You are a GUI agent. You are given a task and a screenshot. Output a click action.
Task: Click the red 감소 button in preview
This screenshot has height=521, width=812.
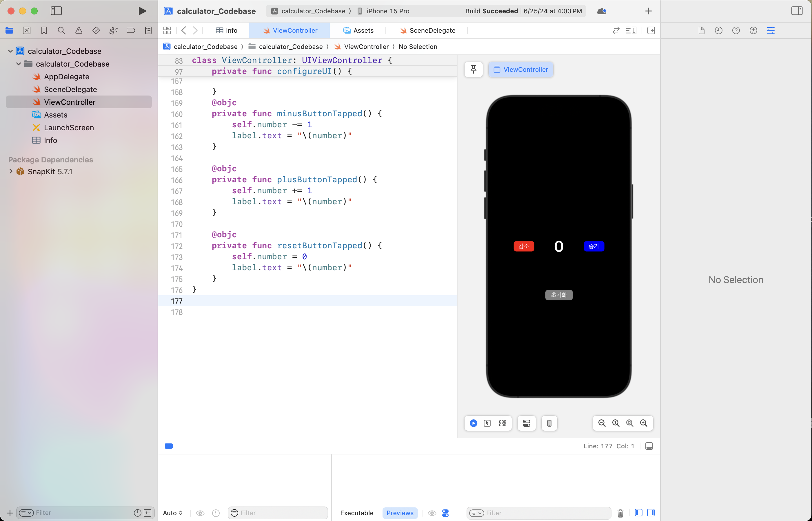pyautogui.click(x=523, y=246)
